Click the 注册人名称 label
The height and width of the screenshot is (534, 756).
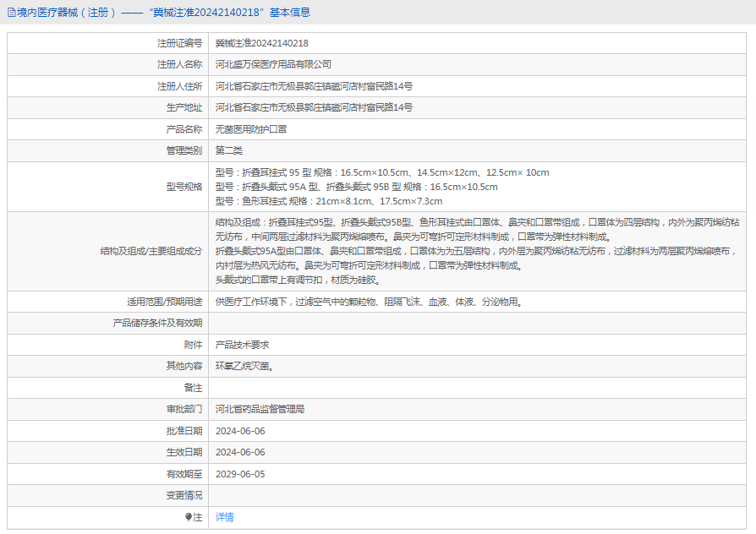(180, 64)
